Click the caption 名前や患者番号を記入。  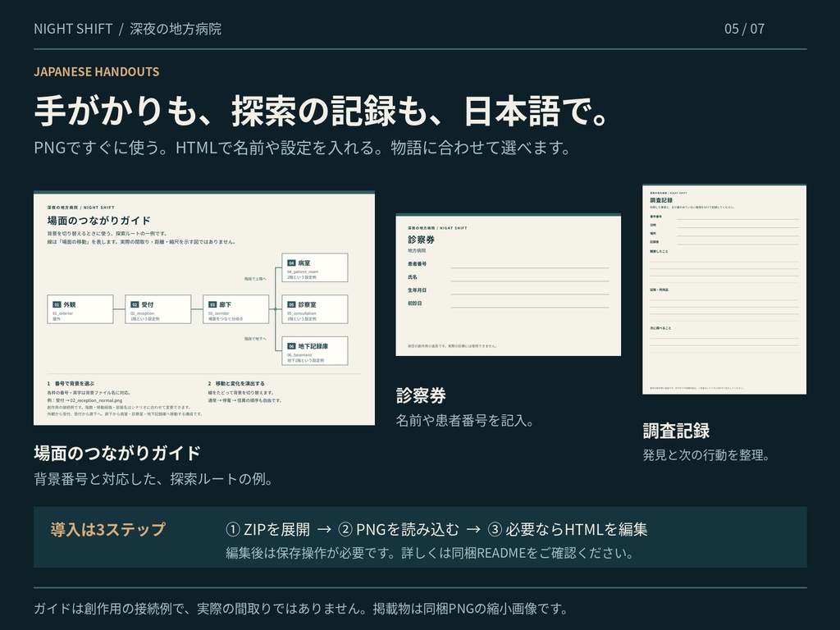465,421
